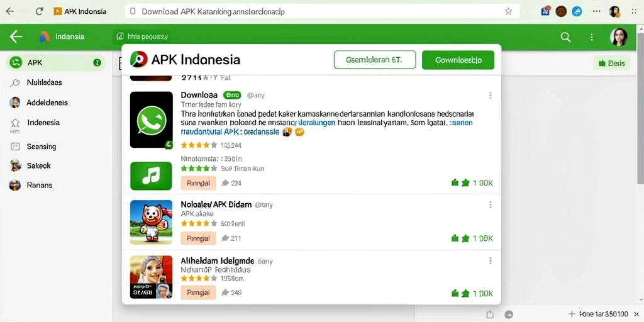Click the share icon next to 224

tap(225, 183)
